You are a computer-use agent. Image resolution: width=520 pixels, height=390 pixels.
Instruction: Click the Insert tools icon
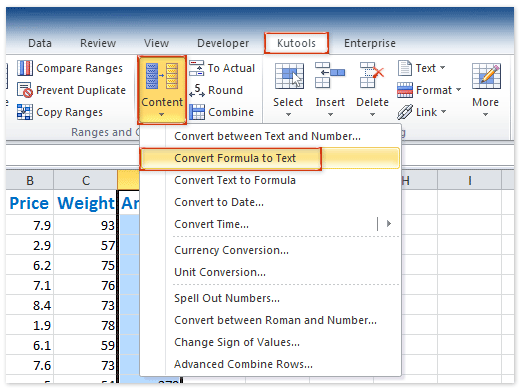point(330,75)
